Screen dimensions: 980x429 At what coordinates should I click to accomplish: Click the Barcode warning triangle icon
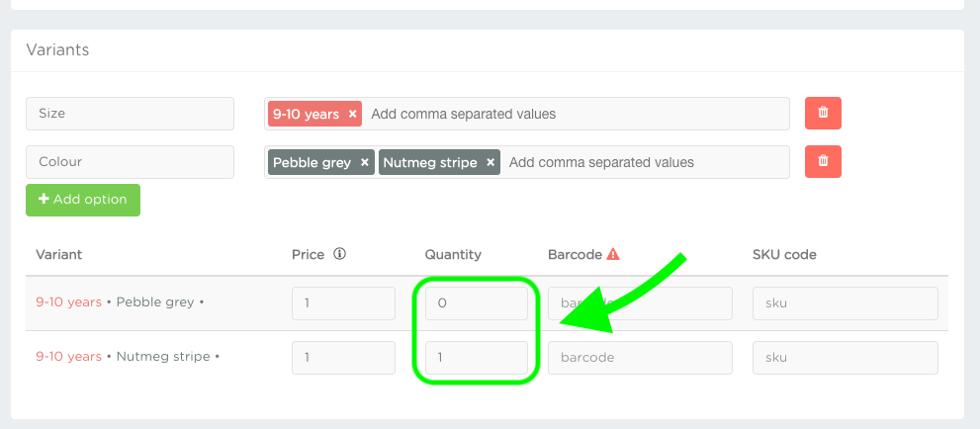(613, 254)
